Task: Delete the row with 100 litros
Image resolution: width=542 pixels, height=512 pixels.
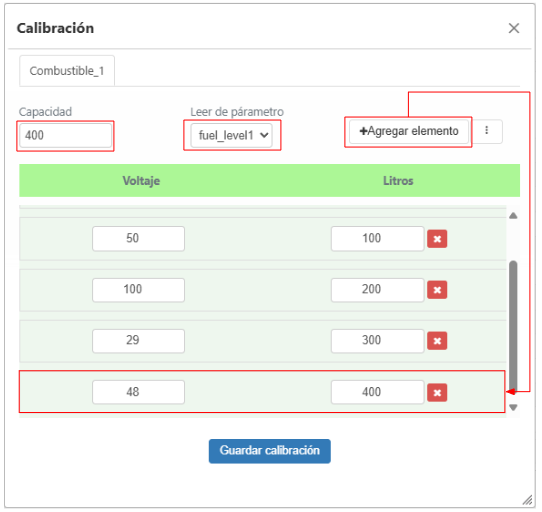Action: [437, 239]
